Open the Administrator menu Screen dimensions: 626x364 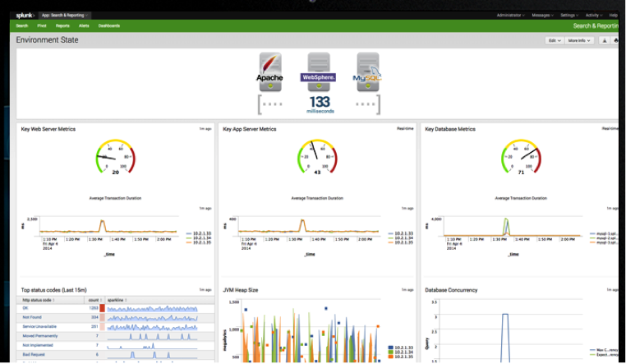click(511, 15)
